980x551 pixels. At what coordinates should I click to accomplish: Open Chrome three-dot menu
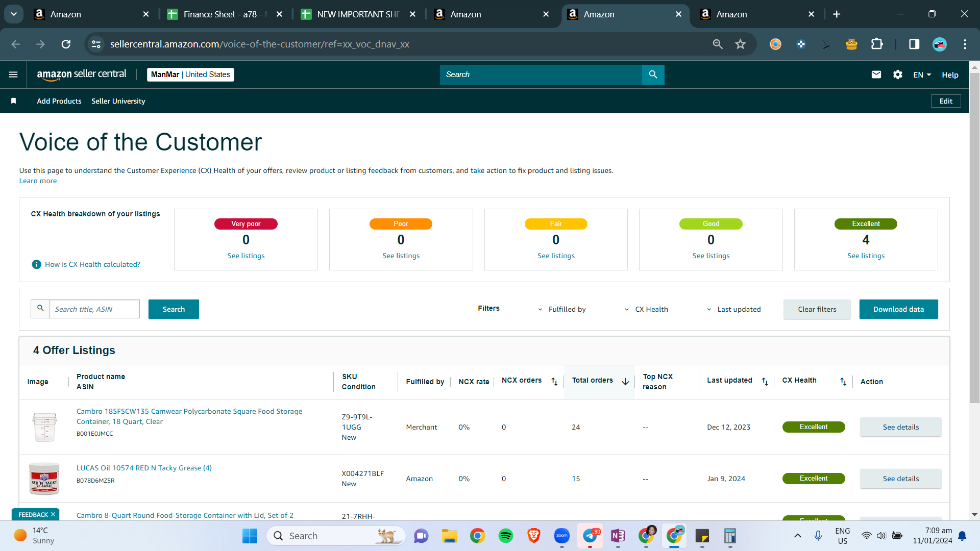(x=965, y=44)
